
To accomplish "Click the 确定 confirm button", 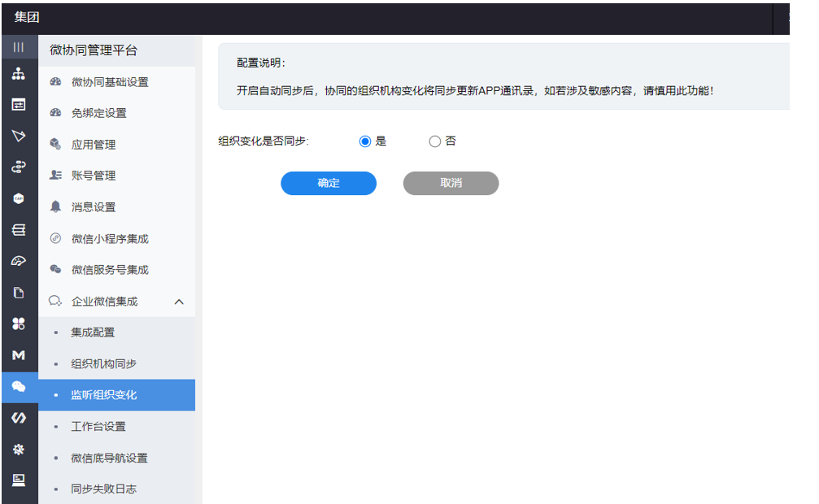I will [x=329, y=184].
